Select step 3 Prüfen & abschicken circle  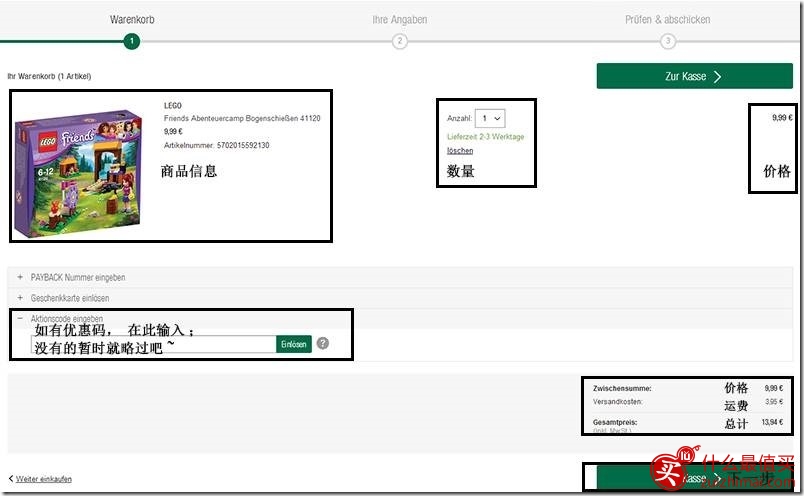(x=668, y=41)
